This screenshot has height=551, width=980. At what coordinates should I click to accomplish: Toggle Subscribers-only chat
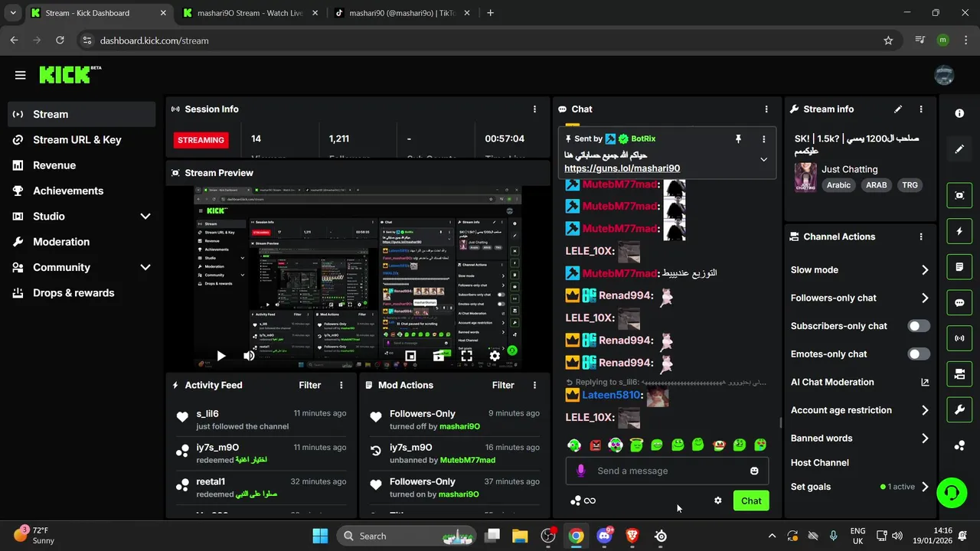919,326
